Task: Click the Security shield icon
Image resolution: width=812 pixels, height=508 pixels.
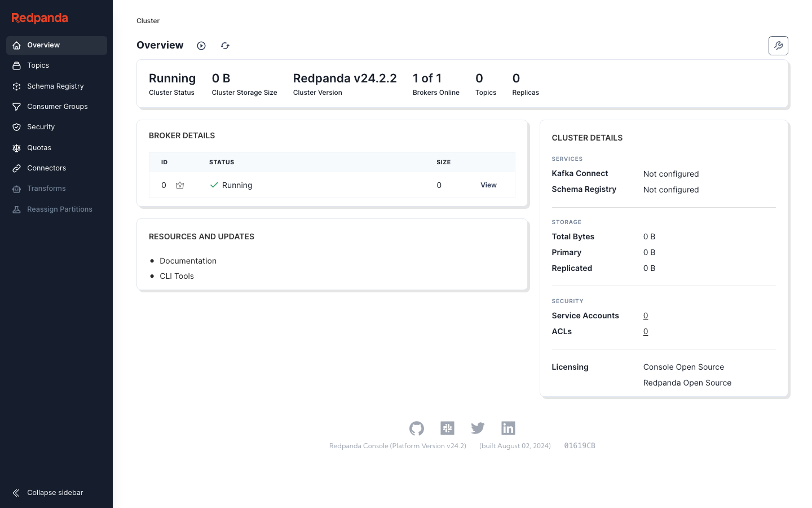Action: [x=17, y=127]
